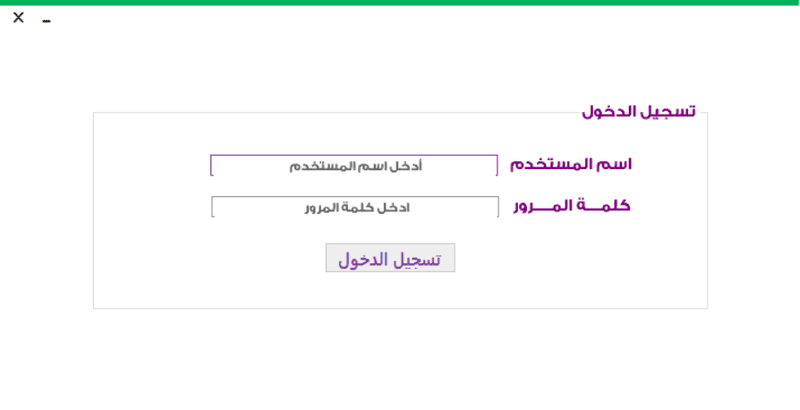Submit credentials using the gray login button
The image size is (800, 410).
[x=390, y=258]
